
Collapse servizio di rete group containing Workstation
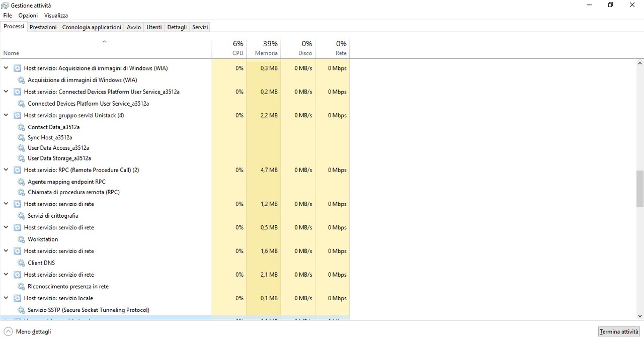click(x=6, y=227)
